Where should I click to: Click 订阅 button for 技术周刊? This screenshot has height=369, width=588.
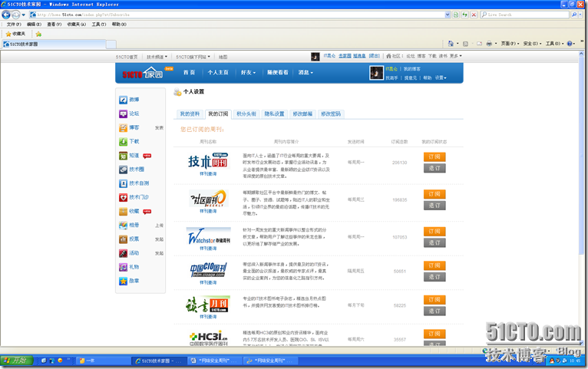click(x=434, y=156)
